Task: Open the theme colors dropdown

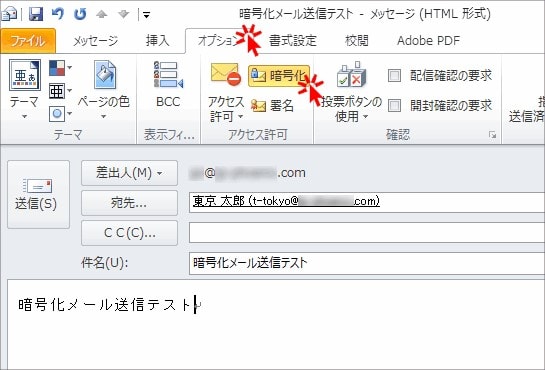Action: coord(60,68)
